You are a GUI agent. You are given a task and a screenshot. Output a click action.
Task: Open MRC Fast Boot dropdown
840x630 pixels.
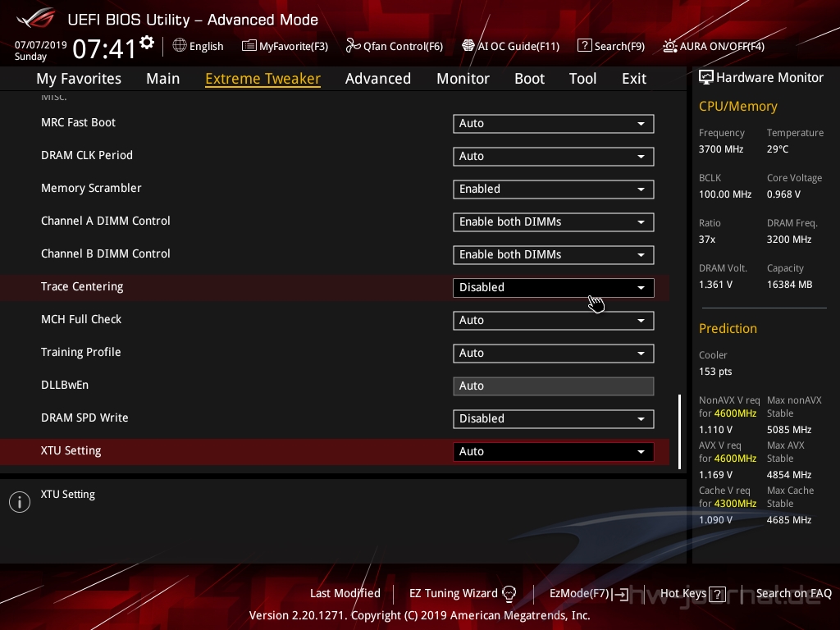coord(554,124)
